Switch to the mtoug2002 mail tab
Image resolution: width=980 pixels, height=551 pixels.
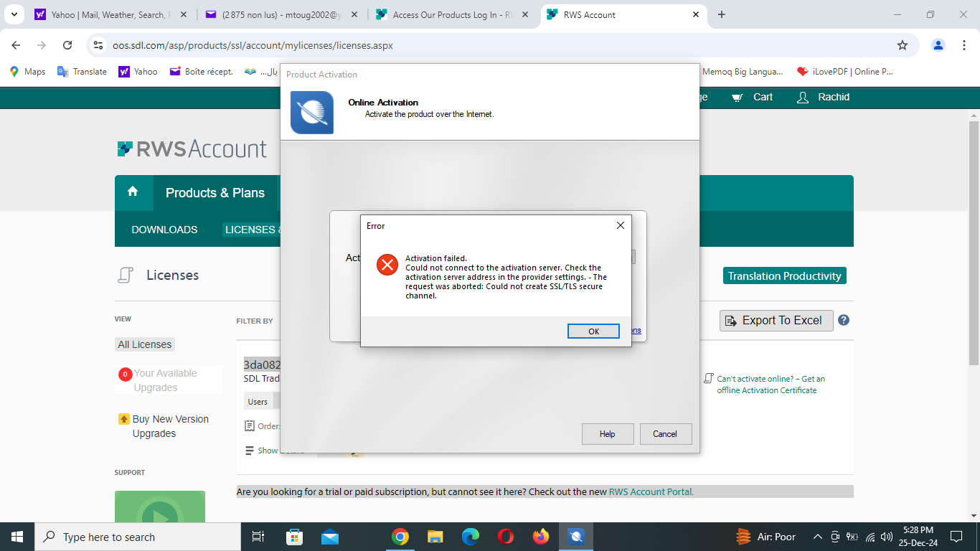click(281, 14)
